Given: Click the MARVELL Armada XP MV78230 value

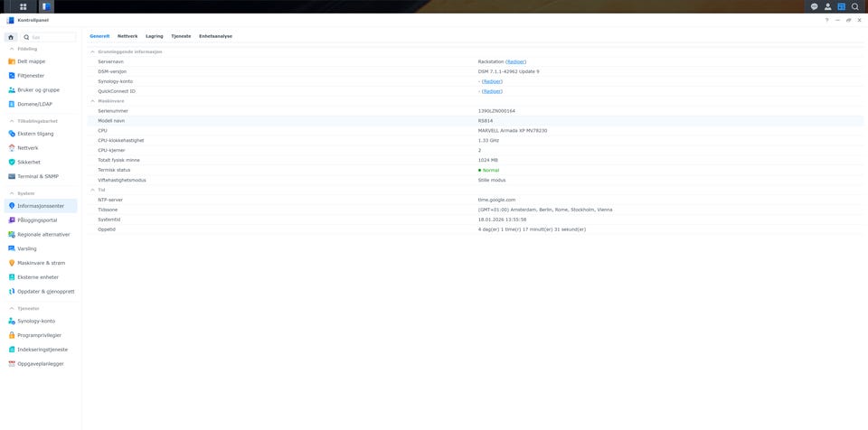Looking at the screenshot, I should point(513,131).
